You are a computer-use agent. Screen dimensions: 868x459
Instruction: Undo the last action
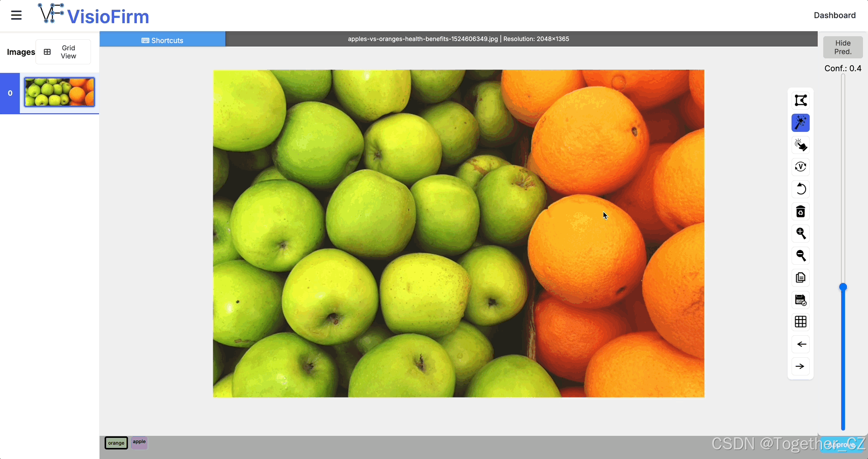click(x=801, y=189)
